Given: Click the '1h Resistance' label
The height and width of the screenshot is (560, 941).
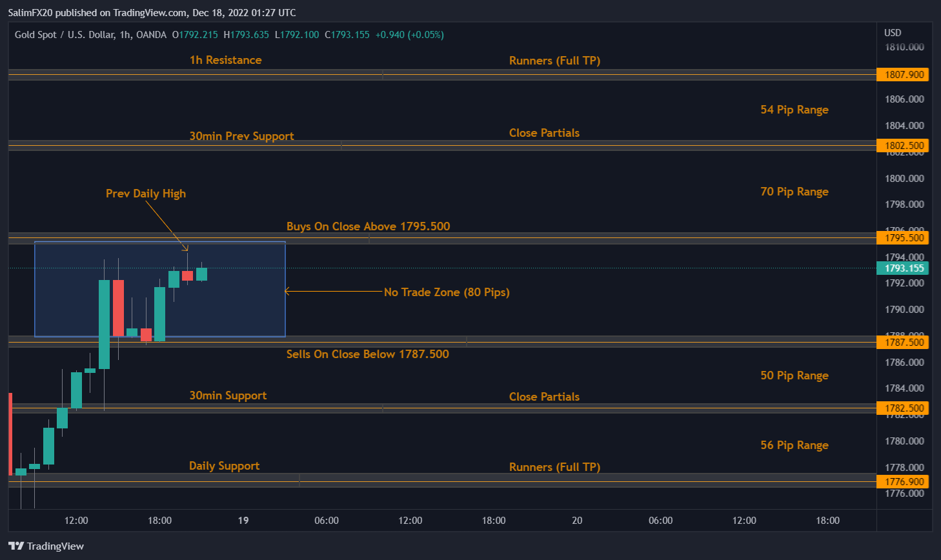Looking at the screenshot, I should click(225, 60).
